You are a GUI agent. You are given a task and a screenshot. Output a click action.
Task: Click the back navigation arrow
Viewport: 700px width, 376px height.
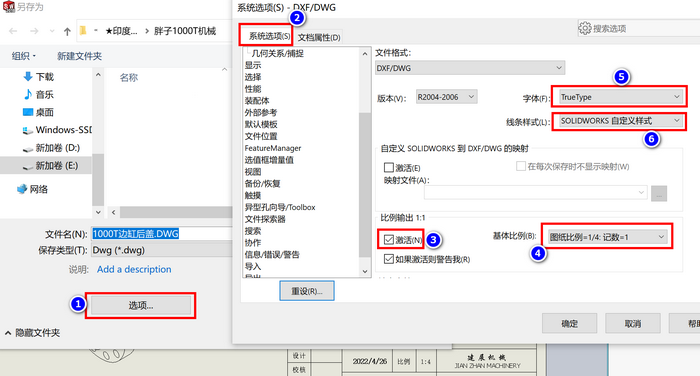(13, 31)
